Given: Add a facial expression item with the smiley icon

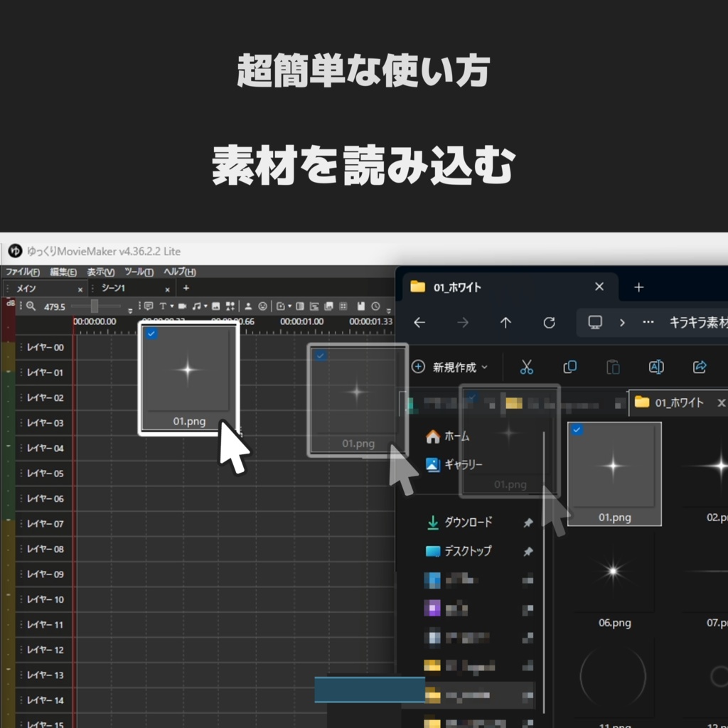Looking at the screenshot, I should 263,306.
